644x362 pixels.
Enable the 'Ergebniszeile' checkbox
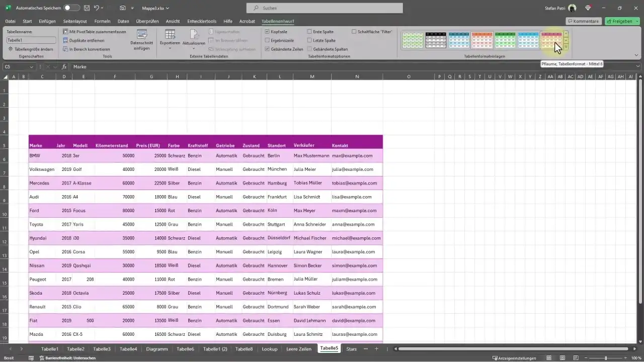[x=267, y=40]
